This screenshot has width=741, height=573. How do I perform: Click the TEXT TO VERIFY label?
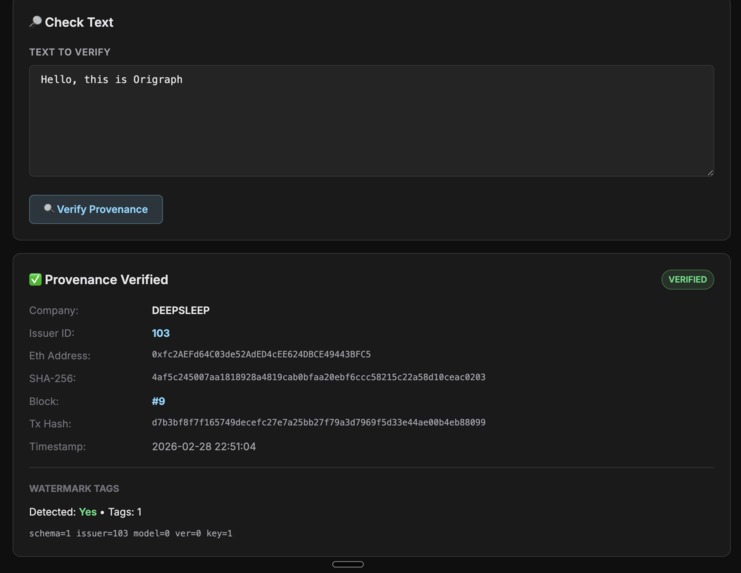point(70,52)
